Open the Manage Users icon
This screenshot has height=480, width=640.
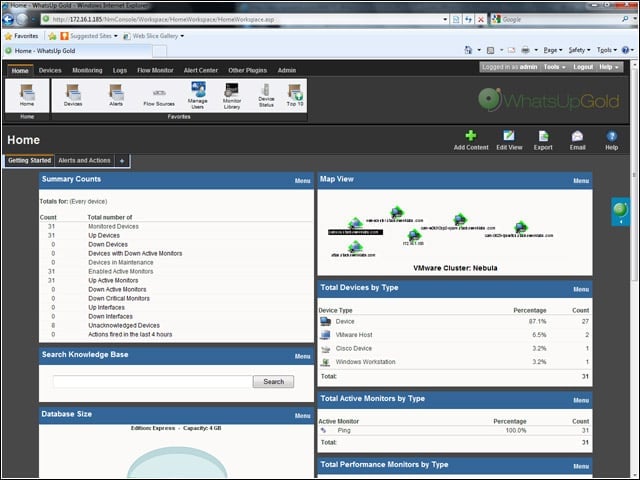pos(198,95)
